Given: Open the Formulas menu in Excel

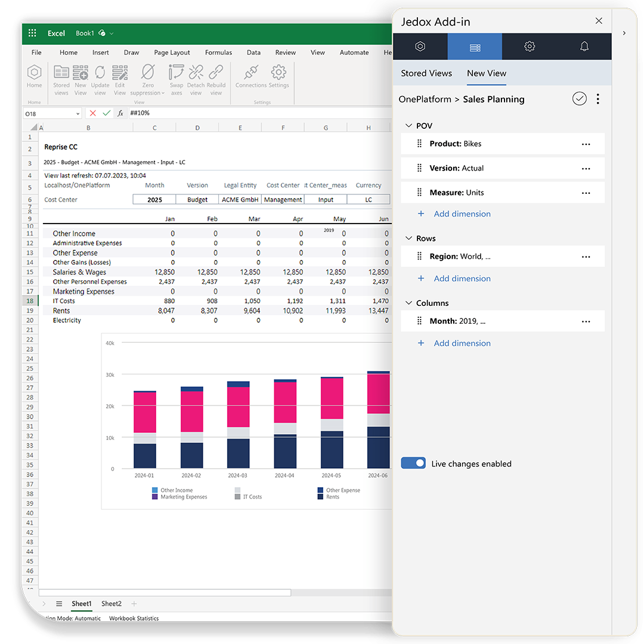Looking at the screenshot, I should [218, 52].
